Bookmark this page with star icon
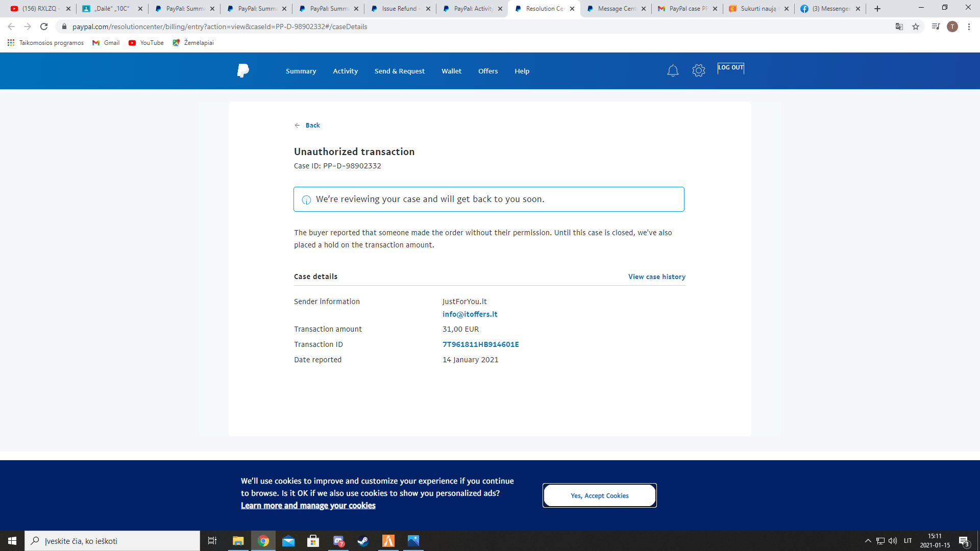This screenshot has width=980, height=551. click(x=916, y=27)
